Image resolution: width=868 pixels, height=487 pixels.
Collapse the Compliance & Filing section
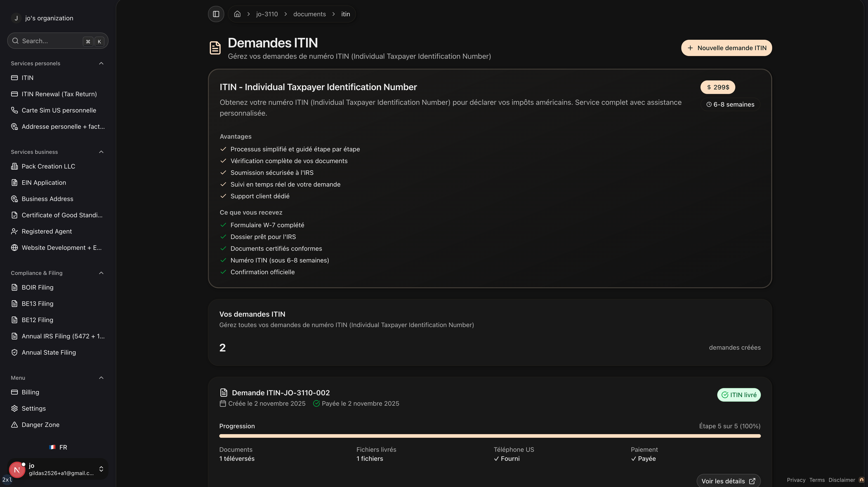[x=101, y=273]
